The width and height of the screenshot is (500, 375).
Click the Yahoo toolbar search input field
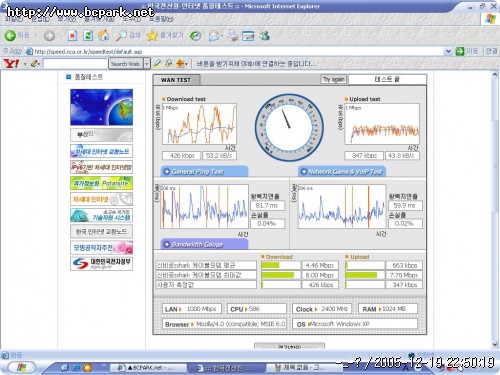point(75,63)
